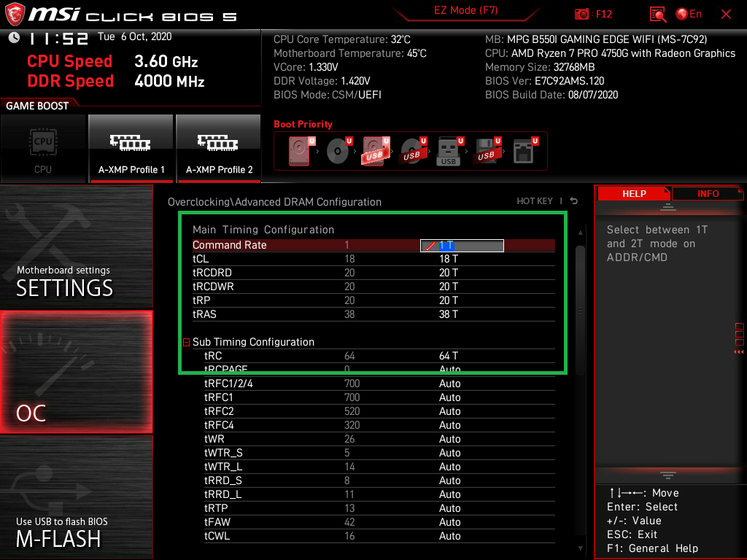Select the tRC 64 T value

449,356
